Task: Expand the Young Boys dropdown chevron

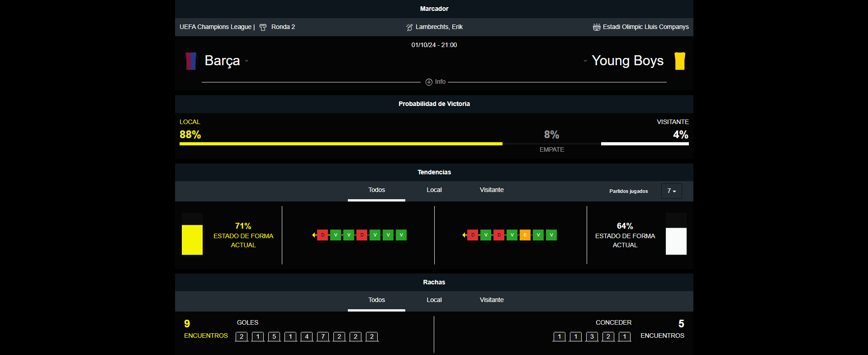Action: pyautogui.click(x=585, y=61)
